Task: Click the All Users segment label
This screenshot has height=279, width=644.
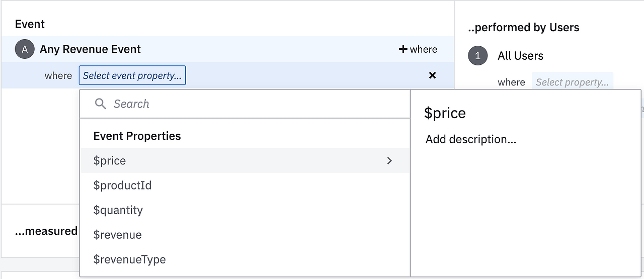Action: [x=520, y=56]
